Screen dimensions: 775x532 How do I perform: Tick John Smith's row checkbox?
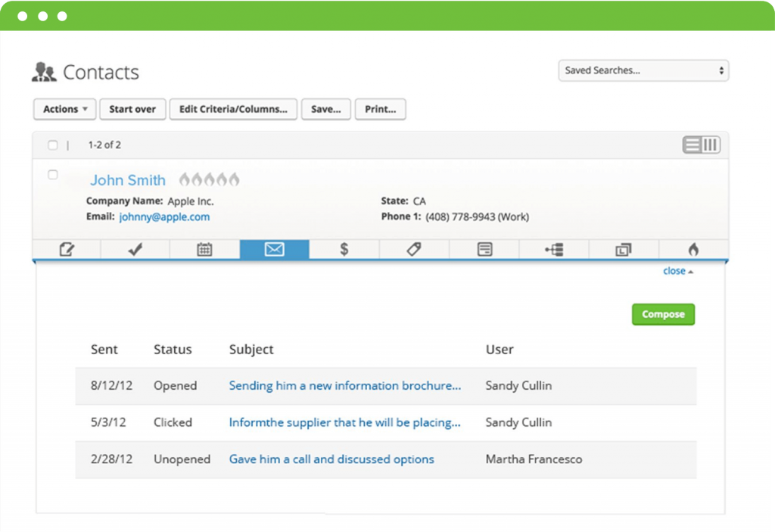53,175
